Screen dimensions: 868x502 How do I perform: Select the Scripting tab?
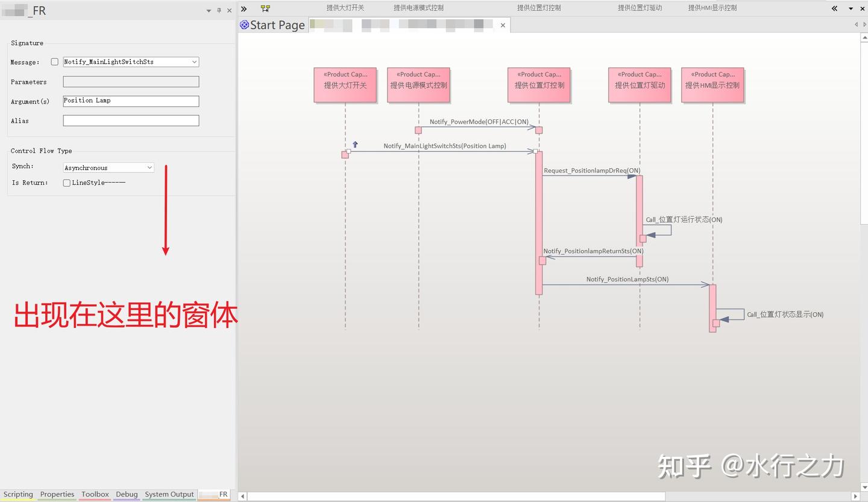click(18, 494)
